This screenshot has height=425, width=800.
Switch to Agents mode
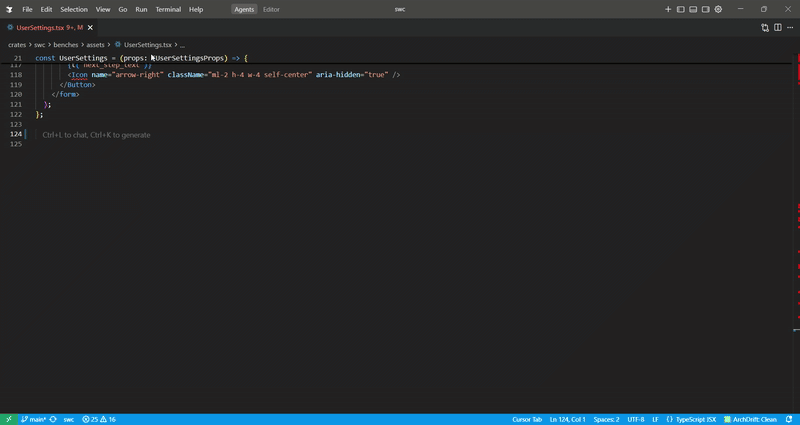244,9
